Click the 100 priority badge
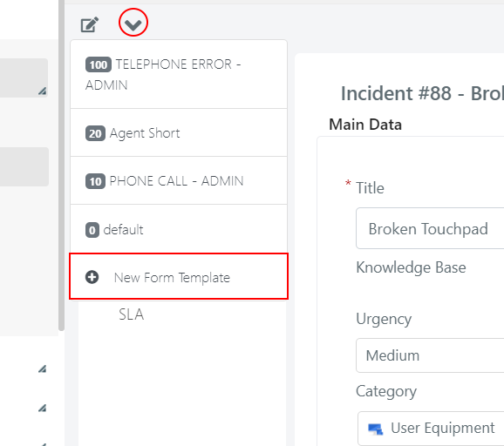Screen dimensions: 504x446 tap(99, 64)
